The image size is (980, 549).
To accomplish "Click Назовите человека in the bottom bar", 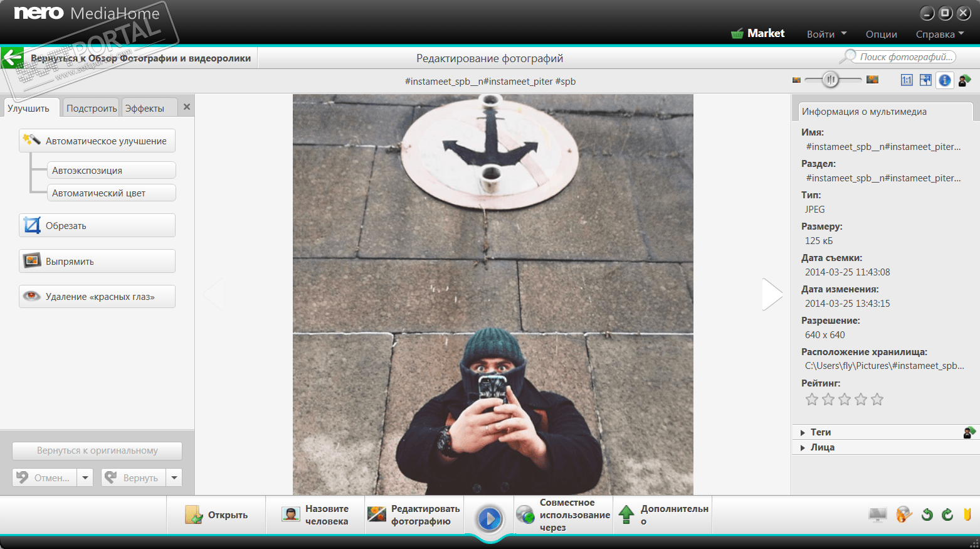I will [315, 515].
